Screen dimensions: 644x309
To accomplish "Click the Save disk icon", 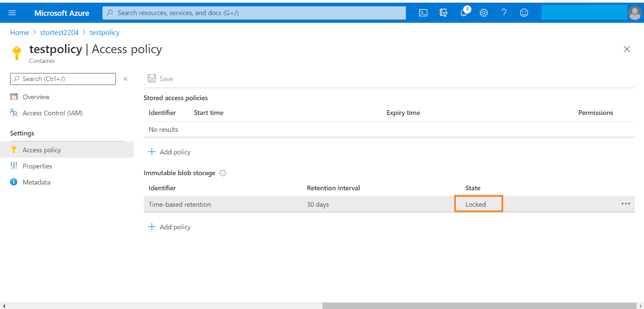I will tap(152, 79).
